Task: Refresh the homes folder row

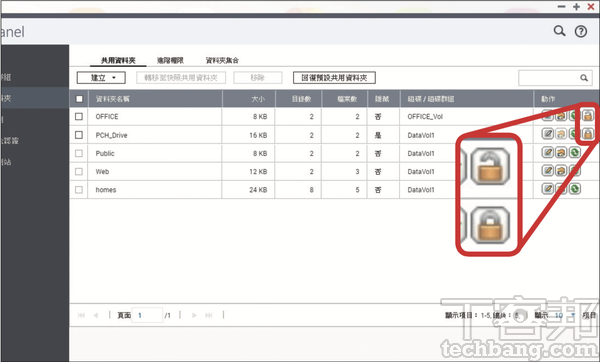Action: [x=574, y=188]
